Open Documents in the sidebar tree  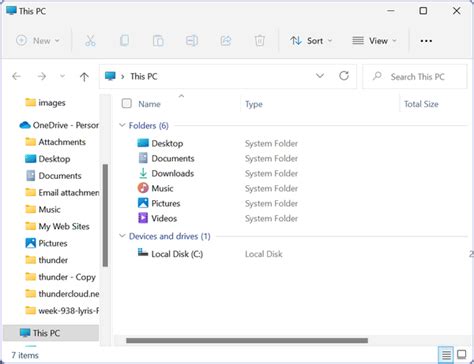(x=60, y=176)
